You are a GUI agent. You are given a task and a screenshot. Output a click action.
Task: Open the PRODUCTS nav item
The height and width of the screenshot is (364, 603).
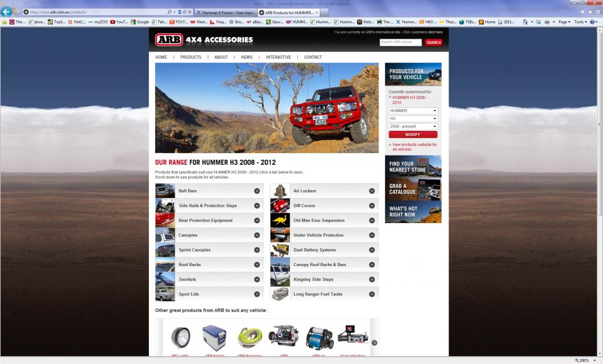(x=191, y=57)
